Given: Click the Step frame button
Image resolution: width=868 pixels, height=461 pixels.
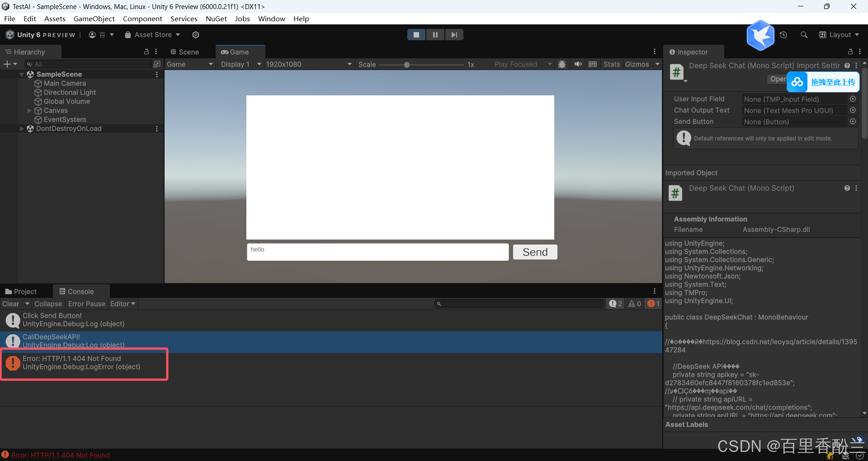Looking at the screenshot, I should 454,35.
